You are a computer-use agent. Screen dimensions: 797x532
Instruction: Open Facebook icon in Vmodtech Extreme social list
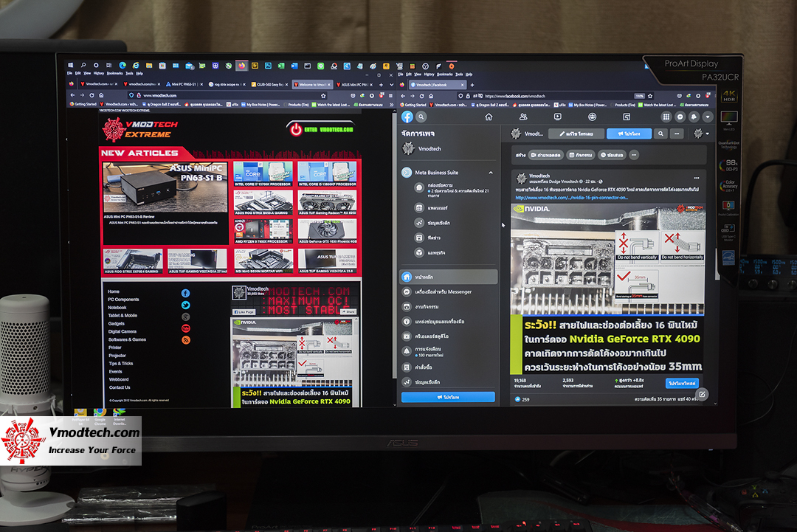(x=185, y=293)
